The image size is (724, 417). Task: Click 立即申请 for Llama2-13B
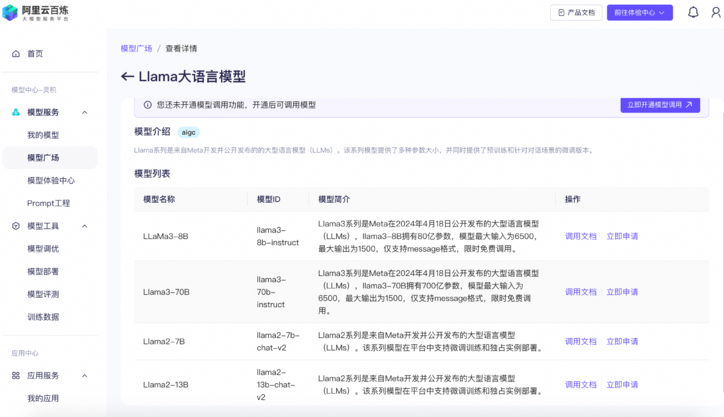tap(622, 385)
